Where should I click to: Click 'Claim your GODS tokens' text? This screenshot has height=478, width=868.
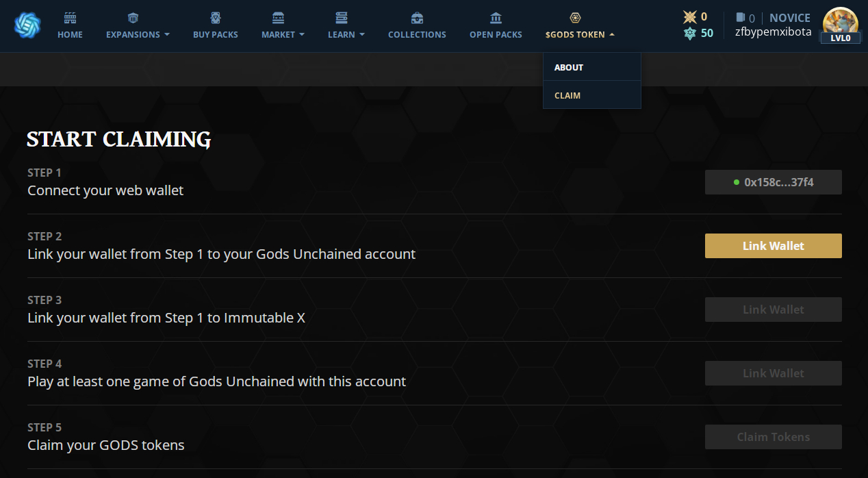(x=106, y=445)
